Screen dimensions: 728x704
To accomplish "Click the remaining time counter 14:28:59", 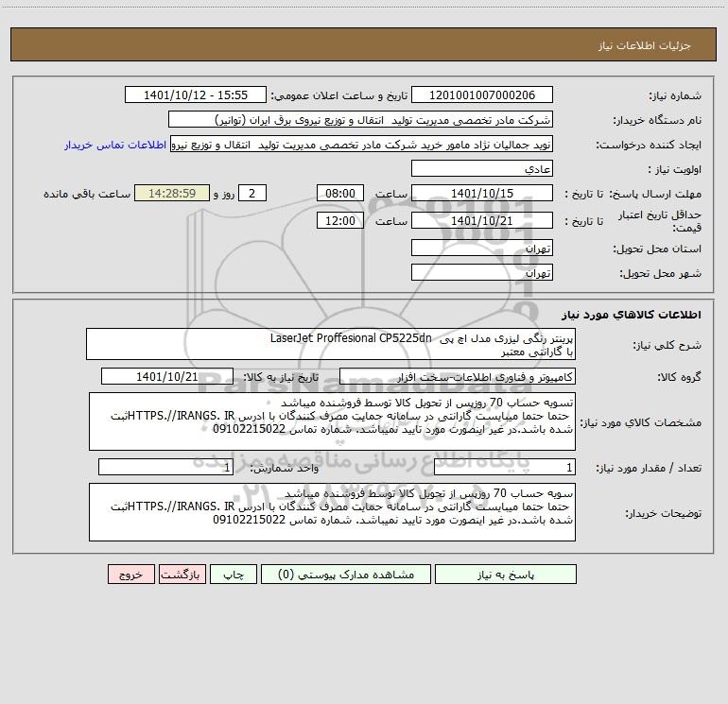I will (172, 194).
